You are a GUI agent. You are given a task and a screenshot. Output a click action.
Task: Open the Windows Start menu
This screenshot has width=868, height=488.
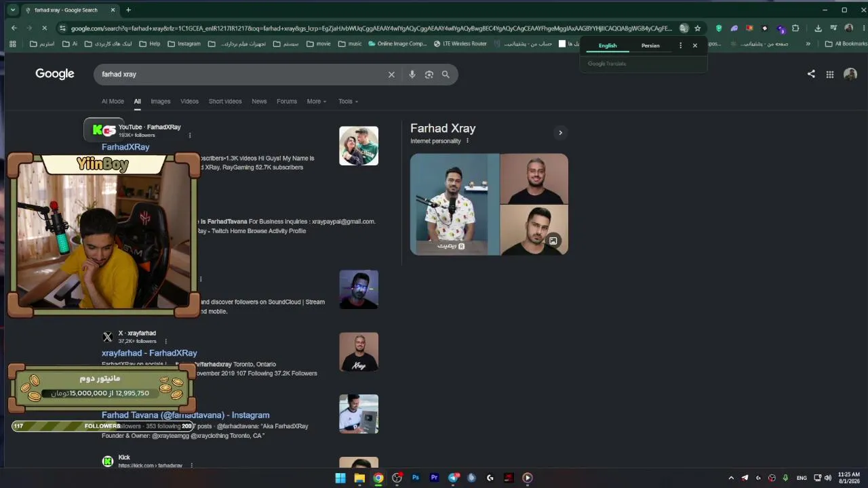(x=340, y=478)
